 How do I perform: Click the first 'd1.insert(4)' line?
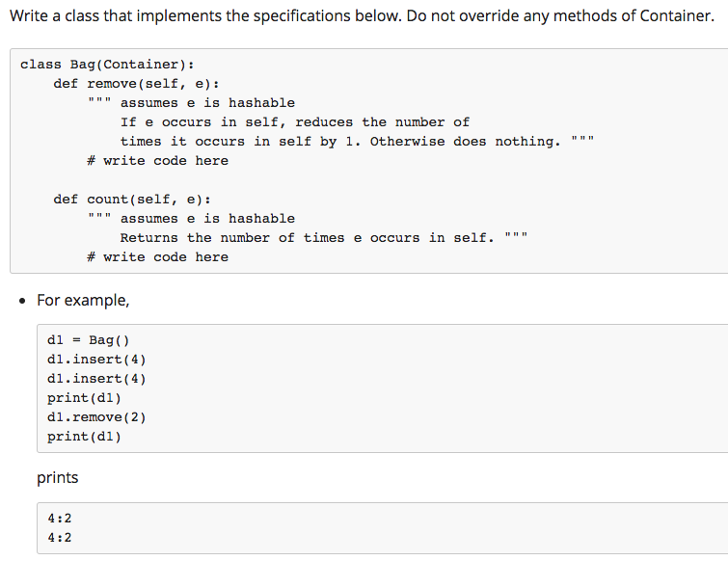[x=96, y=359]
